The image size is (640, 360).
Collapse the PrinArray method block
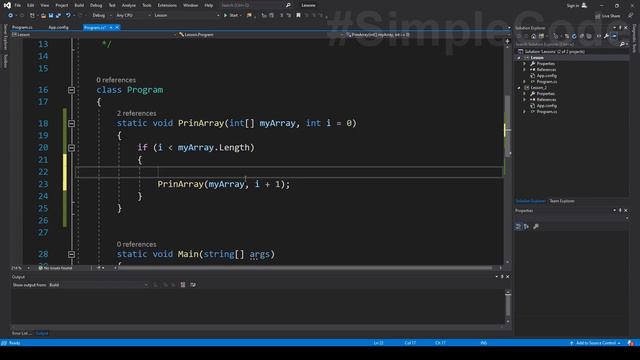click(71, 123)
